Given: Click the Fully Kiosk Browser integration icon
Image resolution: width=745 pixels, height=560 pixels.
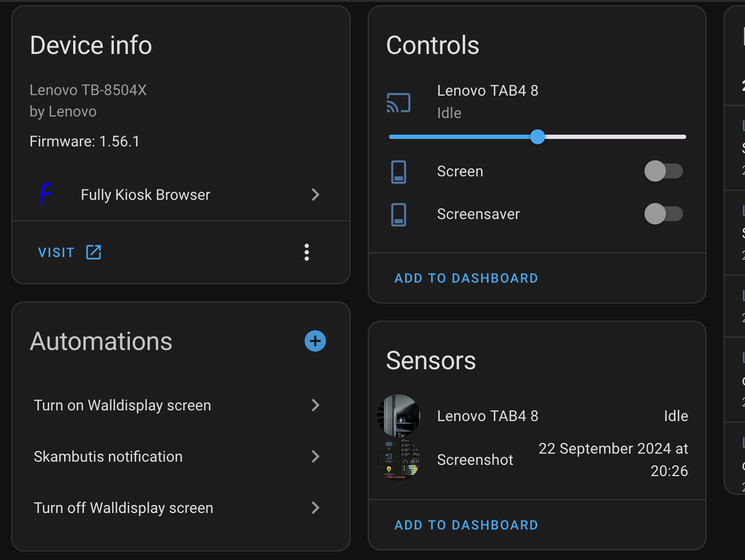Looking at the screenshot, I should pyautogui.click(x=46, y=195).
